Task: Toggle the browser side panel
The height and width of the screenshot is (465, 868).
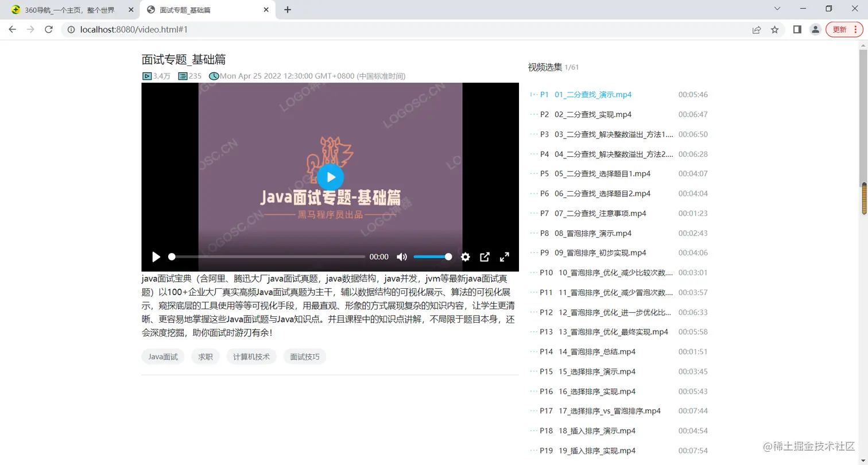Action: (x=797, y=30)
